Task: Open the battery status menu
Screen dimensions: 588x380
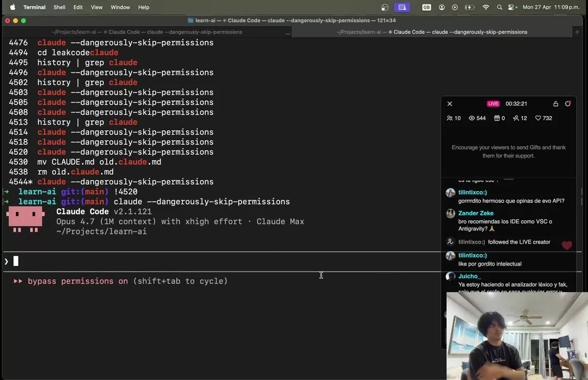Action: point(469,7)
